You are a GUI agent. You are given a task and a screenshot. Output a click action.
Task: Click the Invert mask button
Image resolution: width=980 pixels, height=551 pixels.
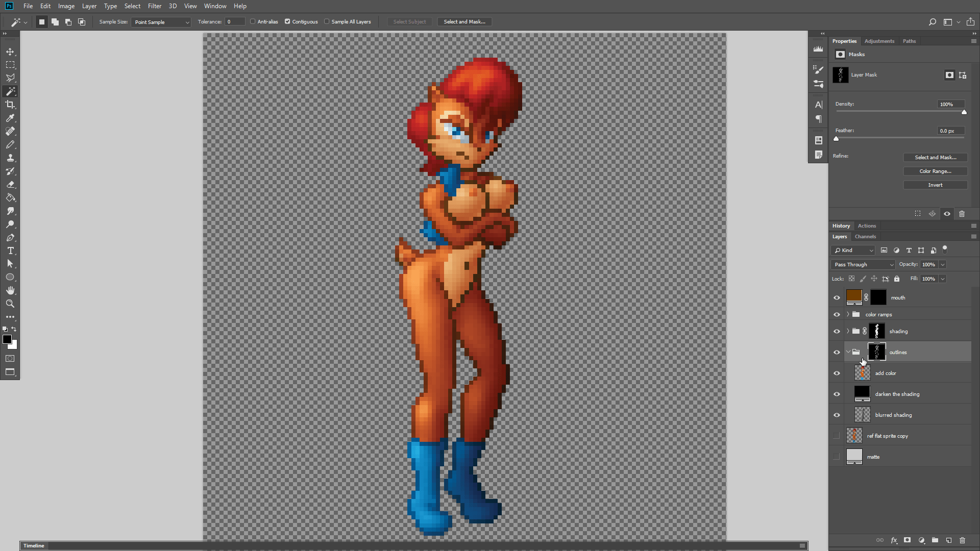point(935,185)
